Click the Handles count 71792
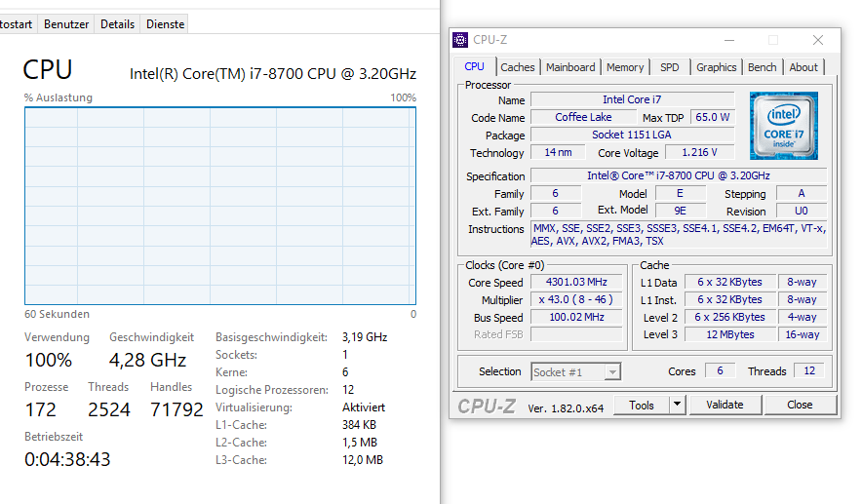The width and height of the screenshot is (862, 504). pyautogui.click(x=176, y=409)
